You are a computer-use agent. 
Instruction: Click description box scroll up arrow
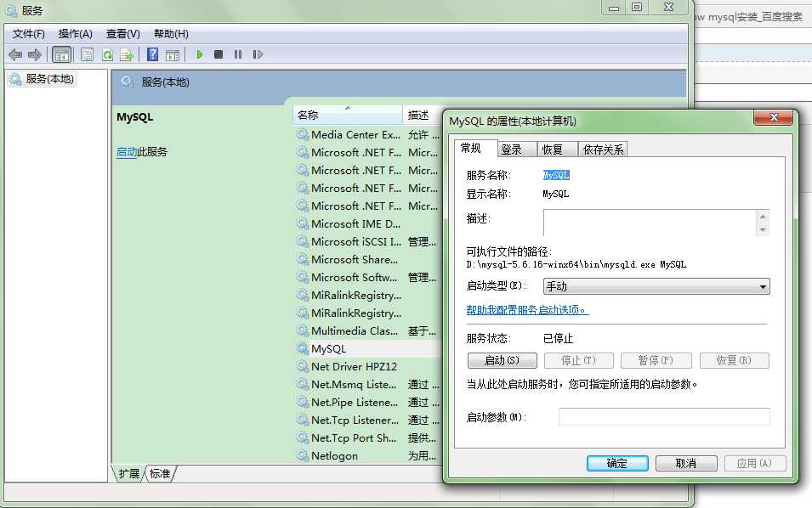point(763,216)
